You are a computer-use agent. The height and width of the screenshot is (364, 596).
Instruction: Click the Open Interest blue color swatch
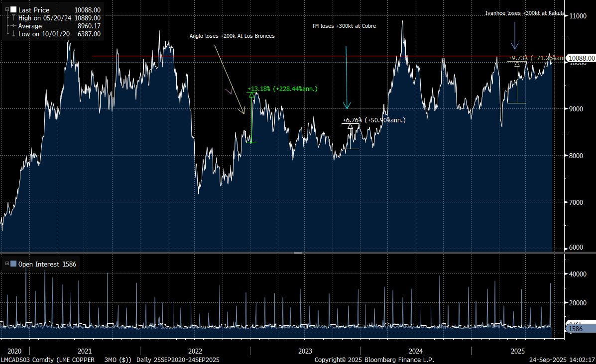click(13, 265)
